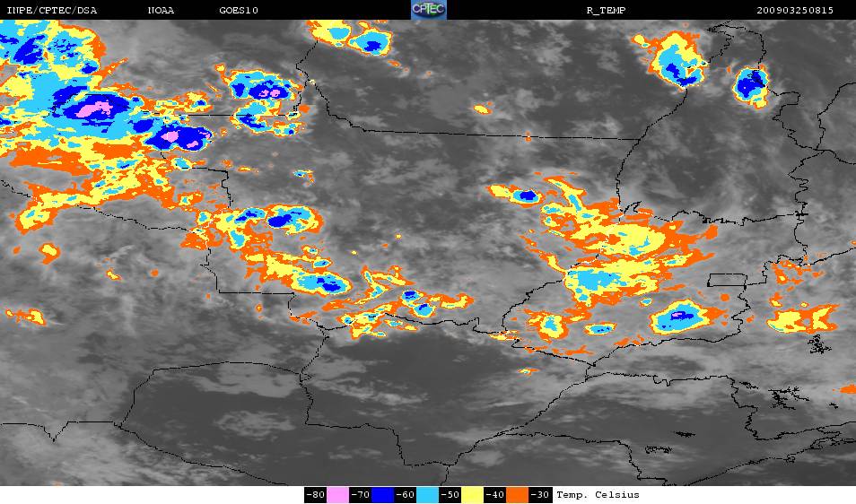Pick the light blue legend swatch
The width and height of the screenshot is (856, 504).
point(427,495)
